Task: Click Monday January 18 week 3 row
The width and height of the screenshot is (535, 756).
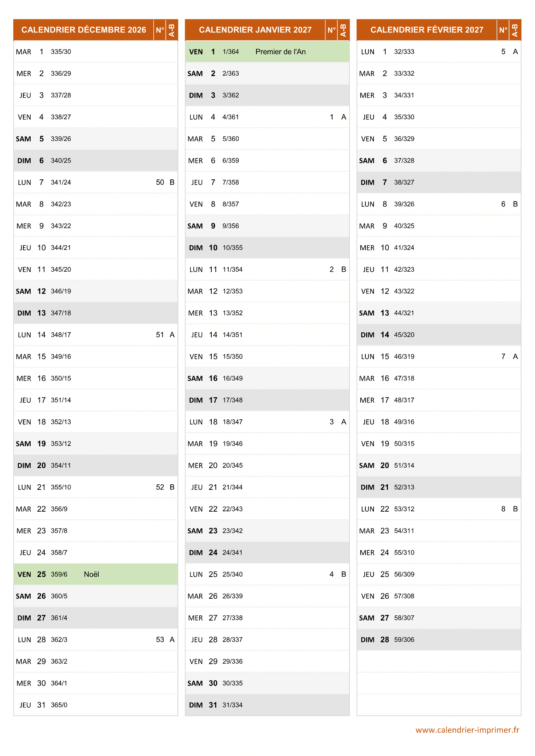Action: click(x=267, y=422)
